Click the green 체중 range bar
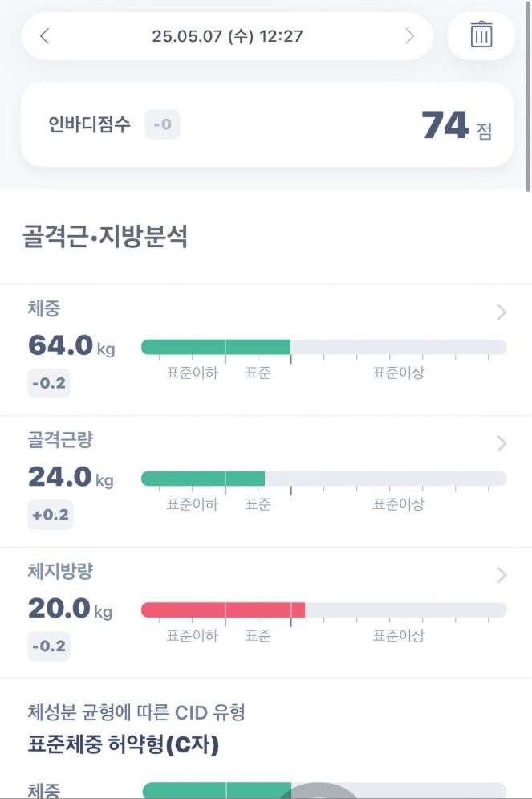532x799 pixels. pos(216,347)
